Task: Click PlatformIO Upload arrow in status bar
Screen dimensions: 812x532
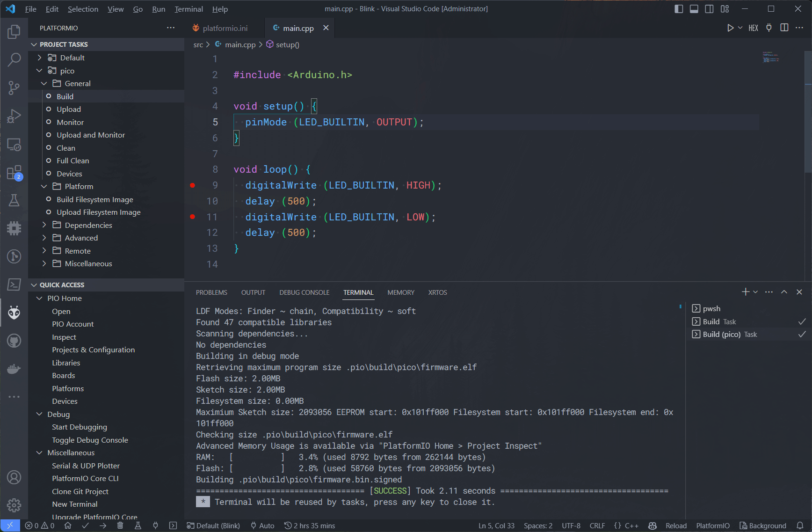Action: click(103, 525)
